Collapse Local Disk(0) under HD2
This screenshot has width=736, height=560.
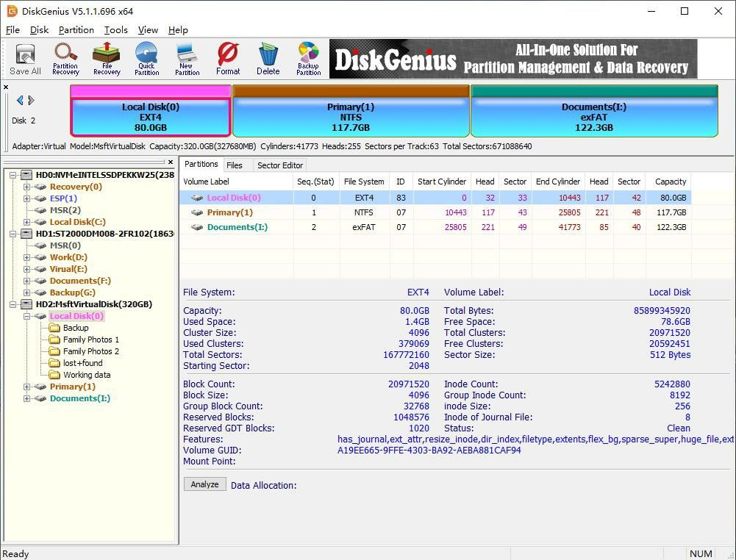(26, 316)
